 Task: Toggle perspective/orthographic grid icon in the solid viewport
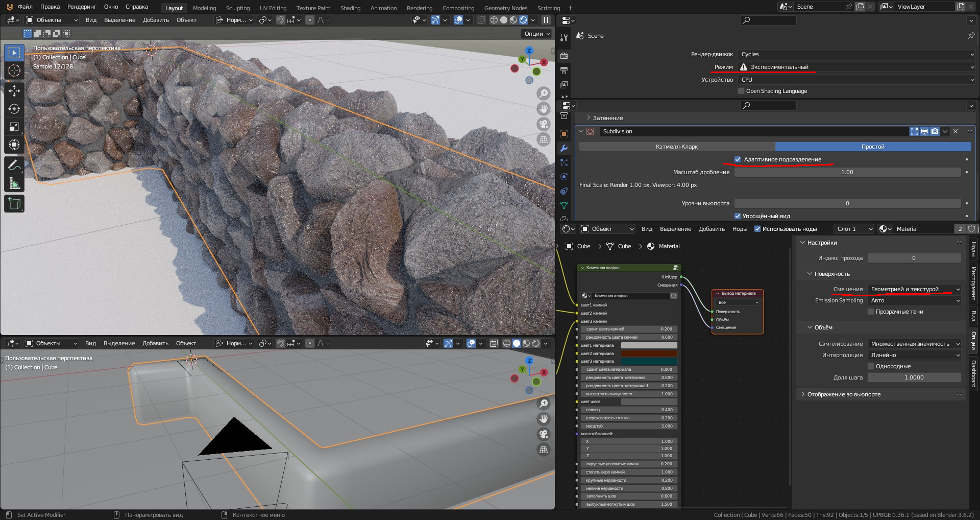pos(544,450)
